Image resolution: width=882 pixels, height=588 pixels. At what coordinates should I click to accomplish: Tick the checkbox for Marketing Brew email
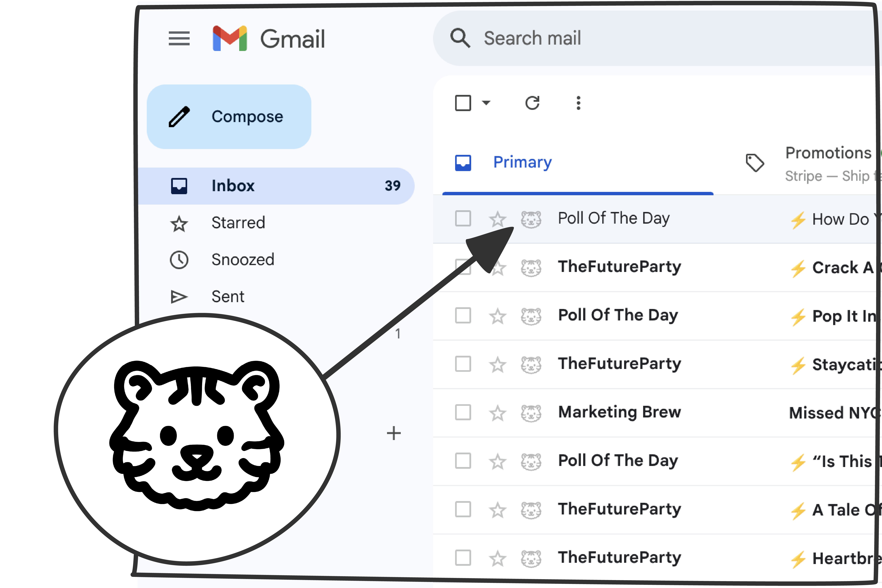click(463, 413)
